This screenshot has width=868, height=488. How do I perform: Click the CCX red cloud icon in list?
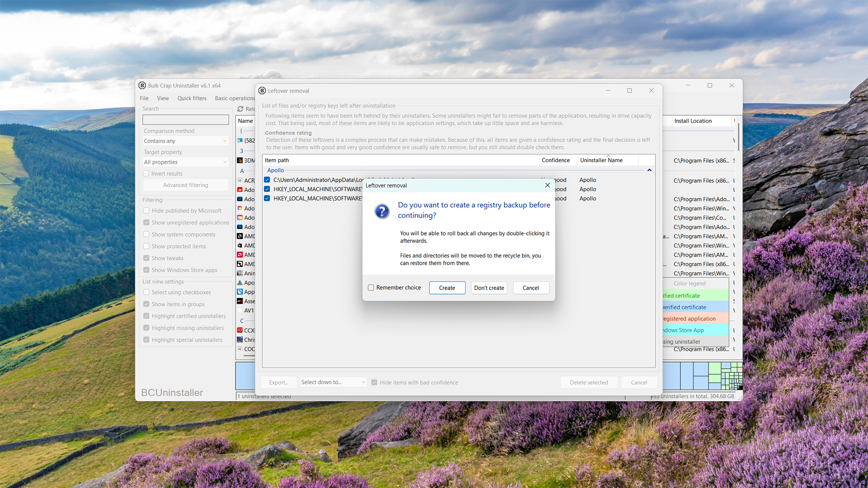click(240, 330)
